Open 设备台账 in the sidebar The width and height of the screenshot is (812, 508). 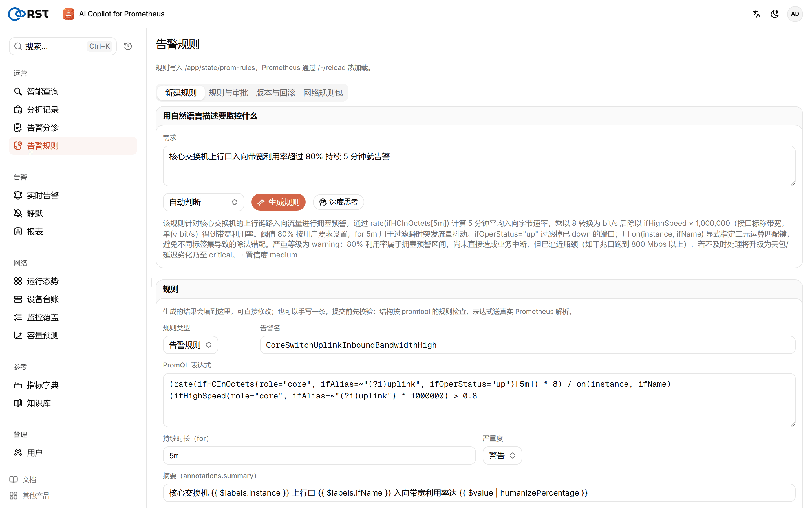[x=73, y=299]
